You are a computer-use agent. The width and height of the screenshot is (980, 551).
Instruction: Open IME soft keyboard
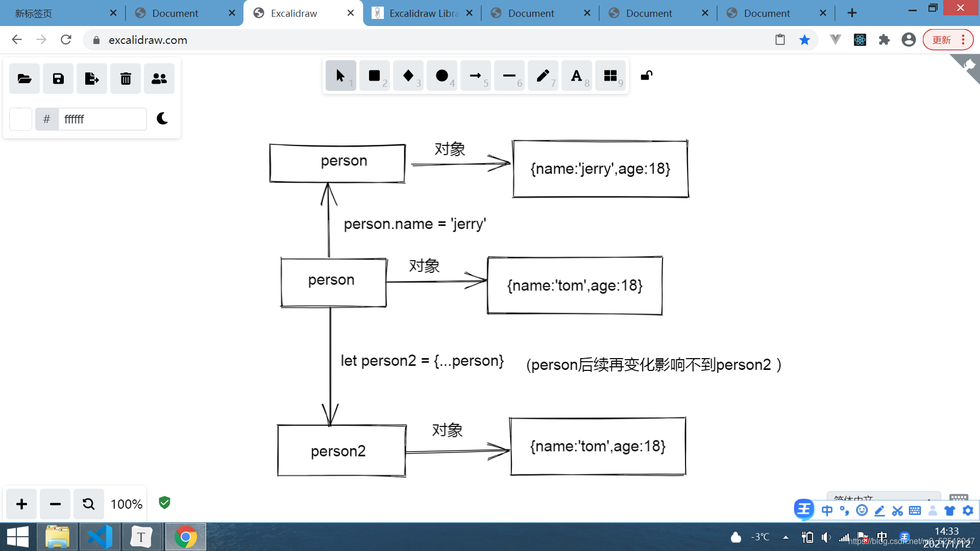pyautogui.click(x=915, y=510)
